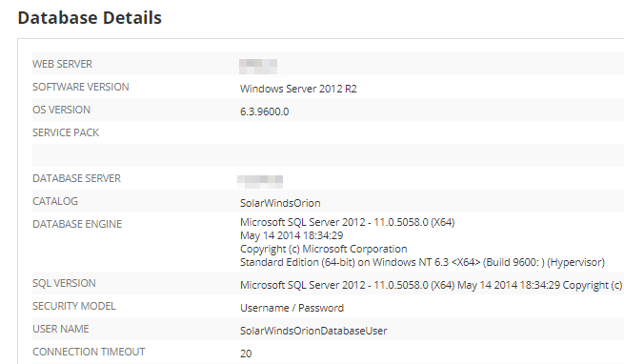624x364 pixels.
Task: Select the blurred Web Server value
Action: point(258,66)
